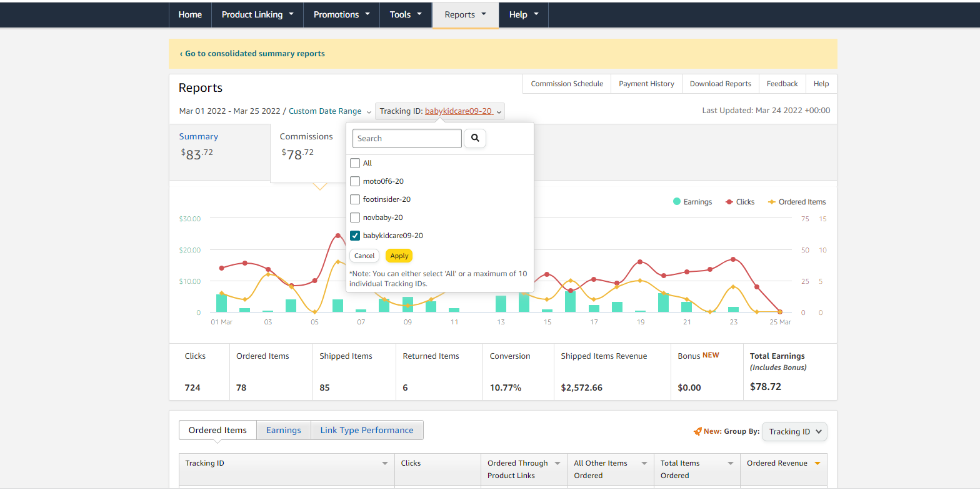Open the Download Reports link
The height and width of the screenshot is (490, 980).
[721, 84]
